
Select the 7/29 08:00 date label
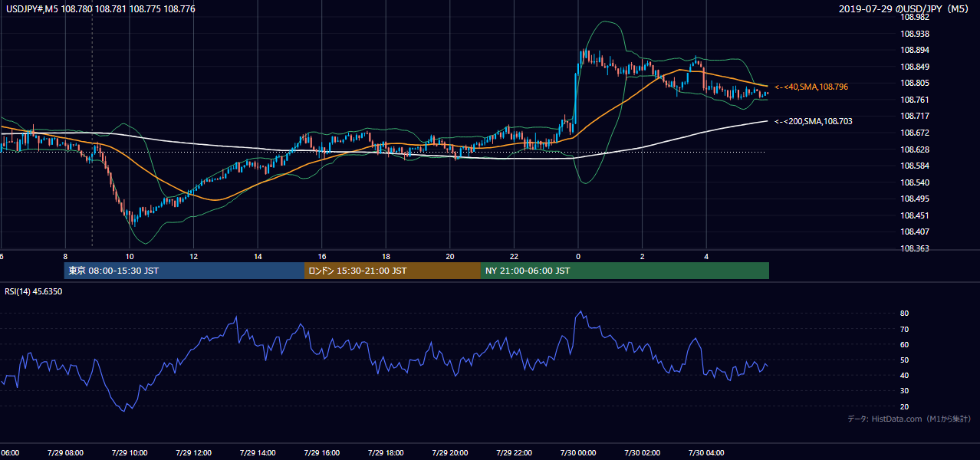point(65,453)
